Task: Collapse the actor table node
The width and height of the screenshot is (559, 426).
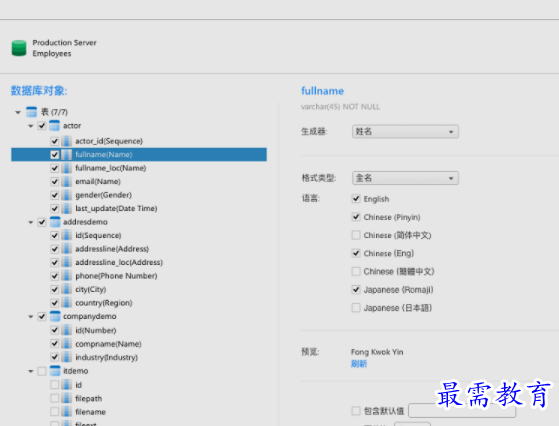Action: click(31, 126)
